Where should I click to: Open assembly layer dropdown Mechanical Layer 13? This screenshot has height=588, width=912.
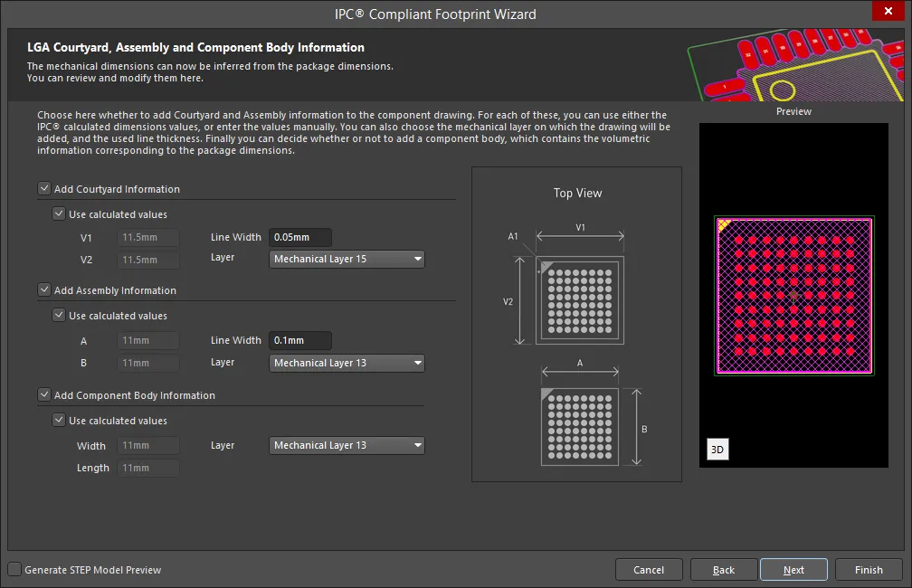[347, 363]
